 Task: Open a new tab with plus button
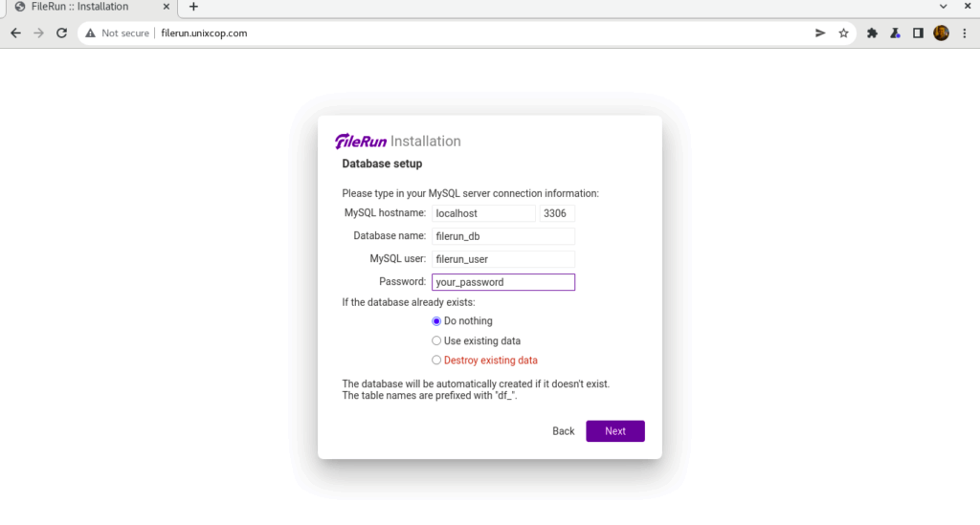tap(193, 7)
